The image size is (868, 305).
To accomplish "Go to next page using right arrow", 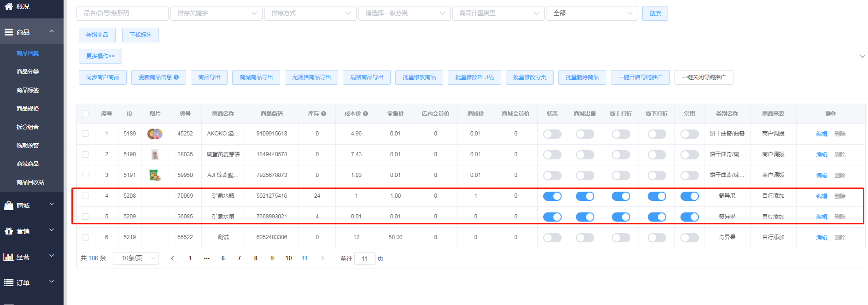I will click(x=323, y=258).
